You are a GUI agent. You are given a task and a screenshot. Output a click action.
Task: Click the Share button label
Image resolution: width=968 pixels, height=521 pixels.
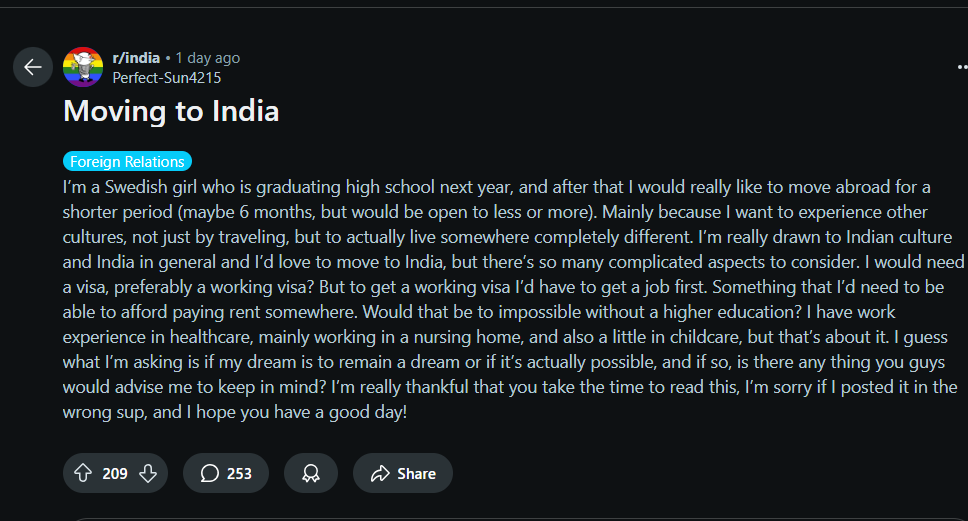click(x=417, y=473)
